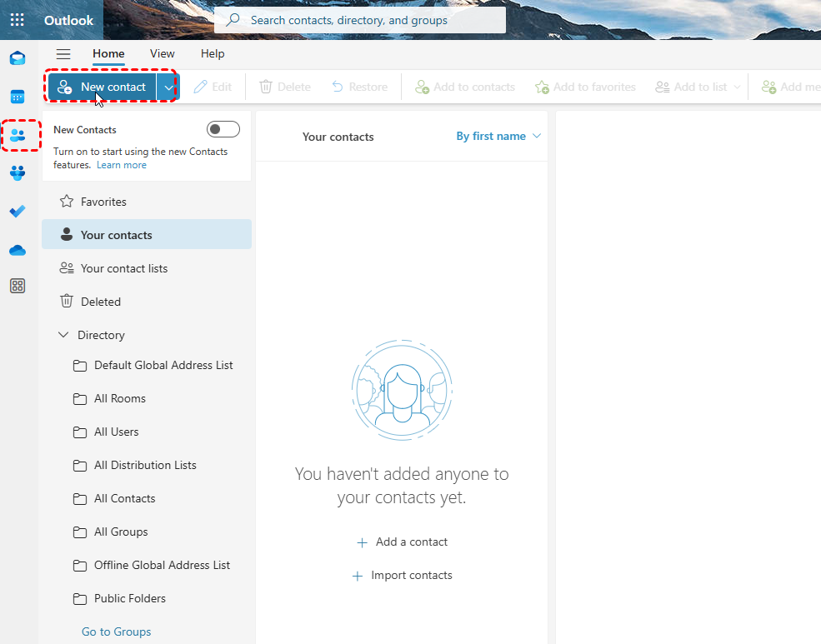Image resolution: width=821 pixels, height=644 pixels.
Task: Open the All Distribution Lists folder
Action: pos(134,465)
